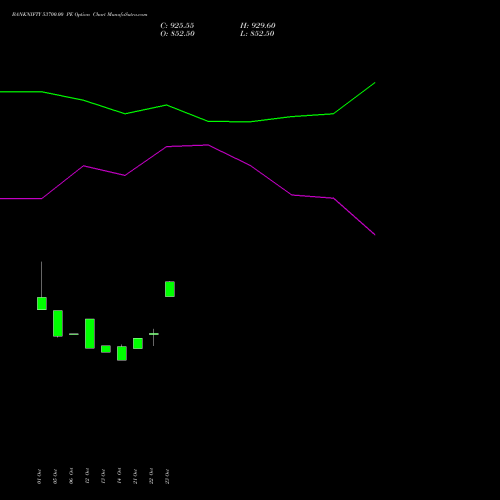This screenshot has height=500, width=500.
Task: Click the 23 Oct date label
Action: pyautogui.click(x=167, y=476)
